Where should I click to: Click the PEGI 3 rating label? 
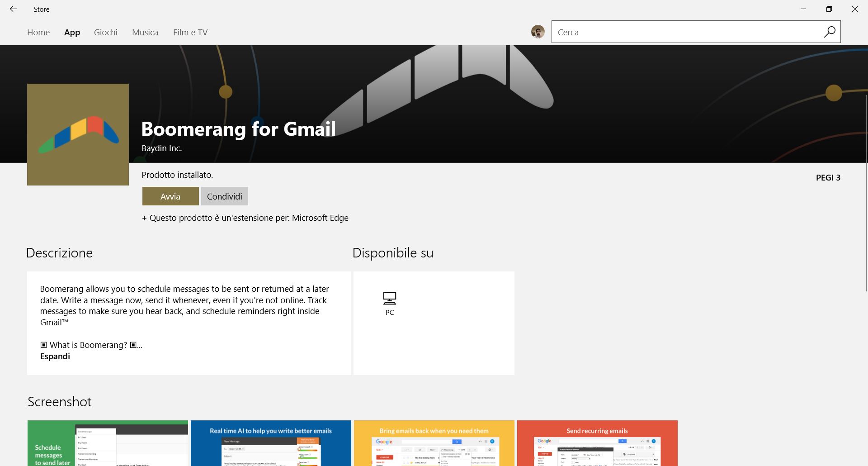point(828,177)
